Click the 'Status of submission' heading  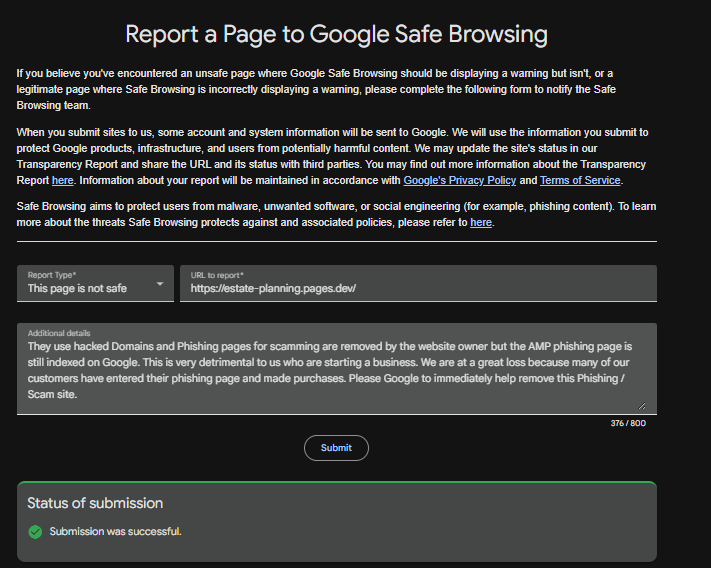point(95,503)
